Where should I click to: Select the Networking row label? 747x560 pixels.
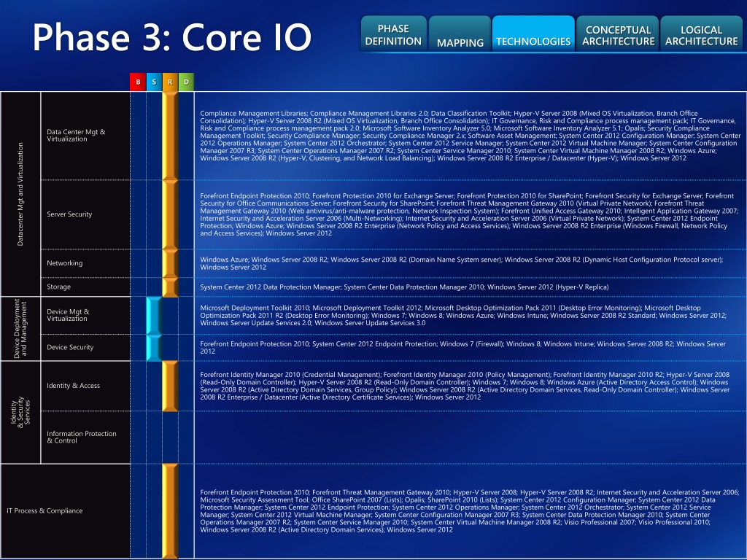65,262
